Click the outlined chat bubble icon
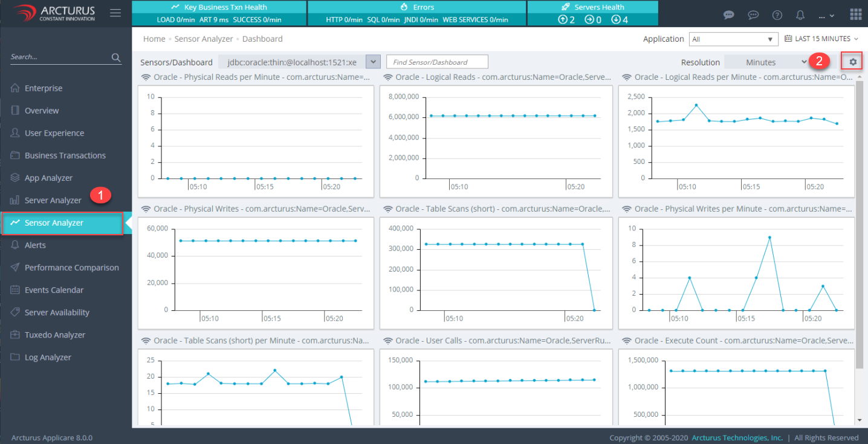This screenshot has width=868, height=444. tap(753, 15)
